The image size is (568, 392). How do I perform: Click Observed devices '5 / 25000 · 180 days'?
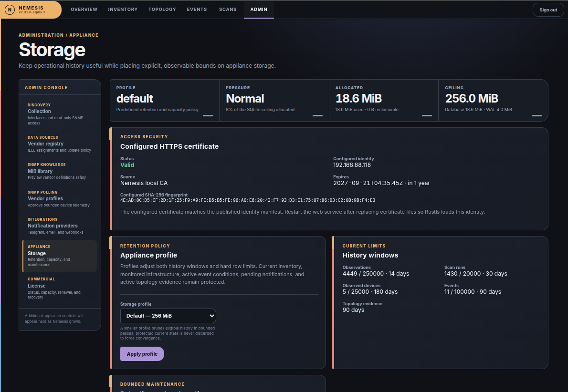pos(370,292)
